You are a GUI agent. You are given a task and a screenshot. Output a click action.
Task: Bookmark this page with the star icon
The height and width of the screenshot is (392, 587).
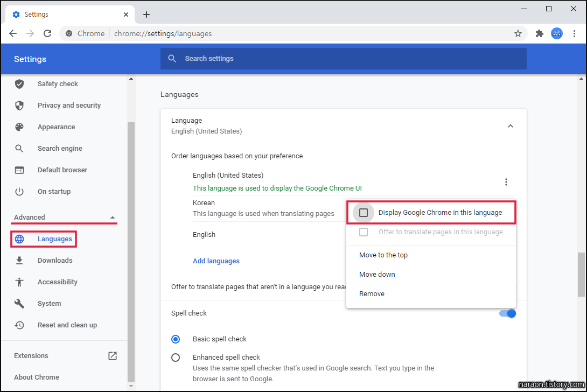coord(518,34)
